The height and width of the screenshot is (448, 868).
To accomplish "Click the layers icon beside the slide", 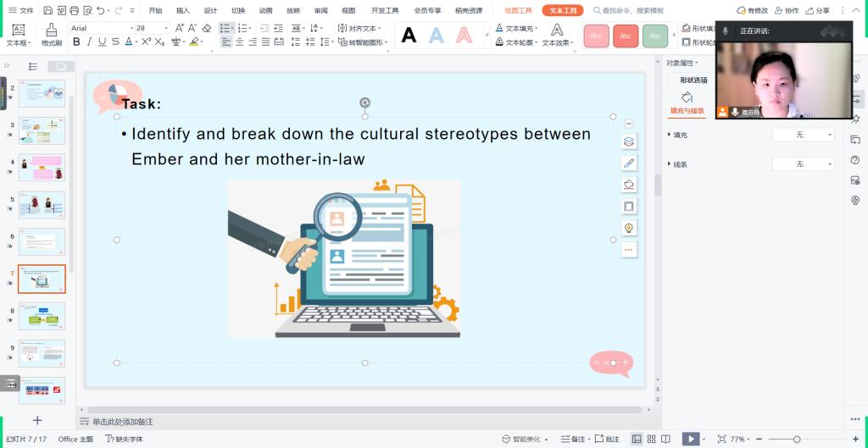I will click(x=628, y=142).
